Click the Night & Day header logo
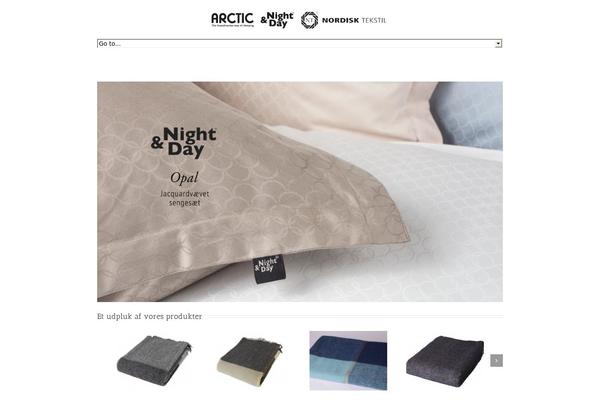The height and width of the screenshot is (400, 600). (277, 20)
